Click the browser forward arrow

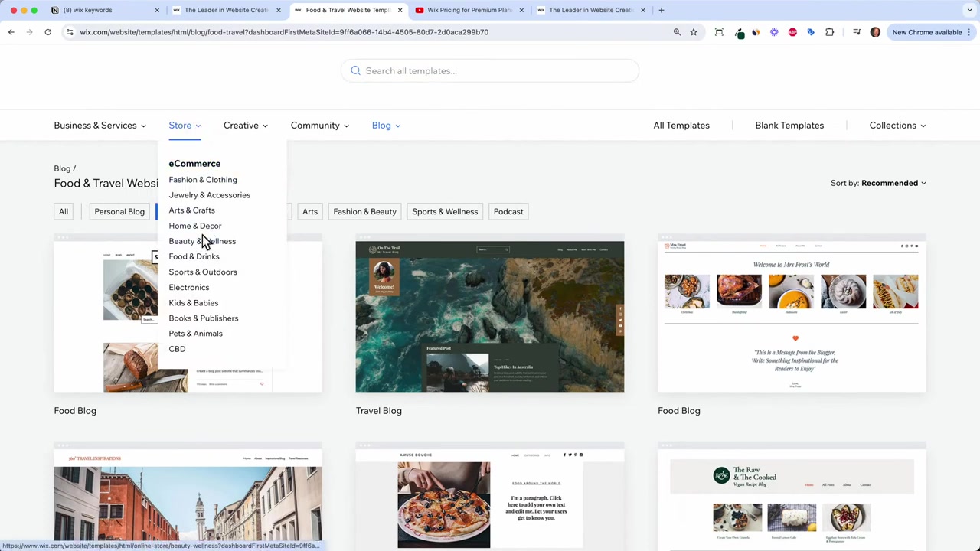pos(29,32)
